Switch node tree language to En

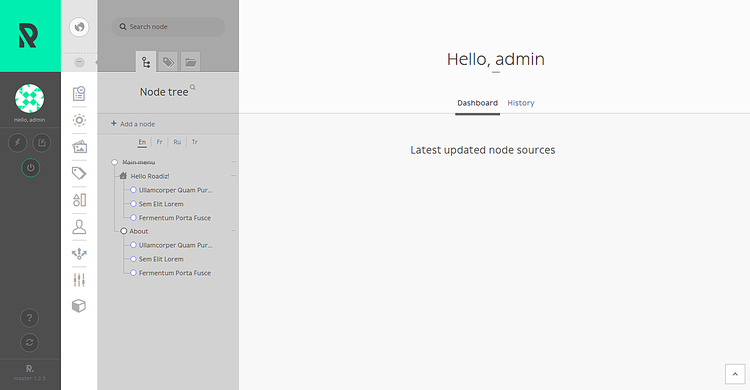(142, 142)
